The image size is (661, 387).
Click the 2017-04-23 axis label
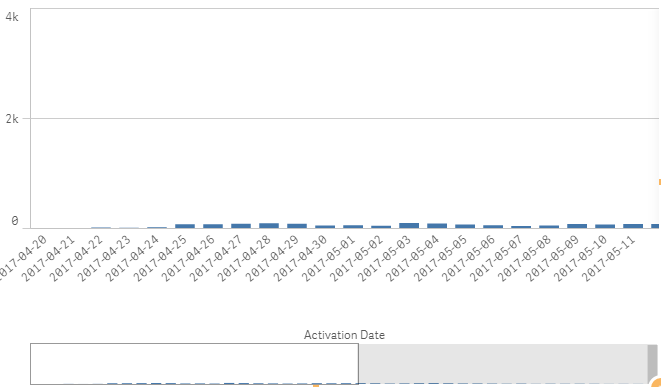click(104, 259)
